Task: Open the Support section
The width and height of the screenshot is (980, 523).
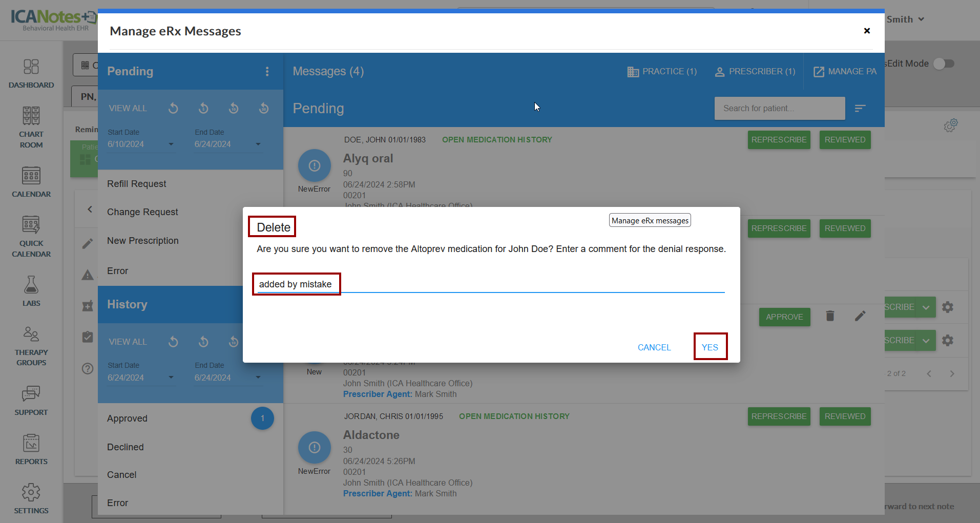Action: click(31, 400)
